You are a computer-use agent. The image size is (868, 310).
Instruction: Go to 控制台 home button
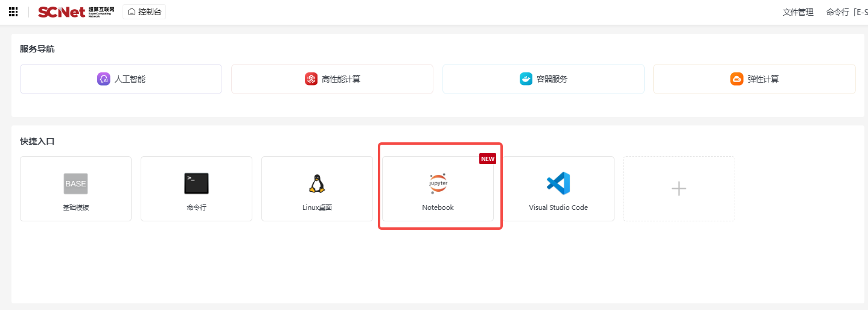tap(144, 11)
